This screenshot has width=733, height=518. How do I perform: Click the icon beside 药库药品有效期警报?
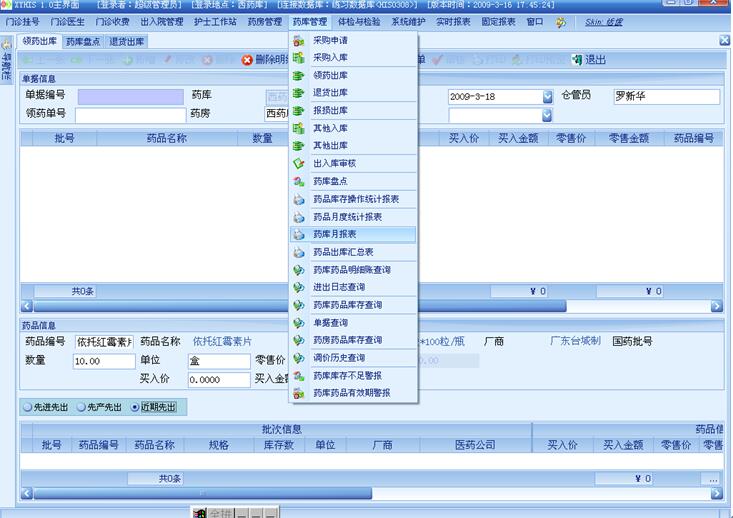pos(299,393)
